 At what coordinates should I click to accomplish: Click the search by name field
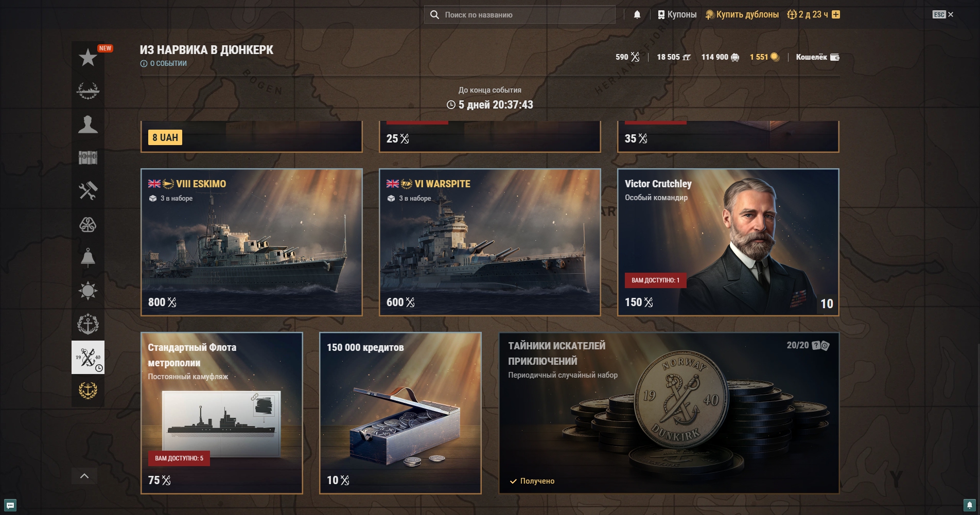[x=520, y=14]
